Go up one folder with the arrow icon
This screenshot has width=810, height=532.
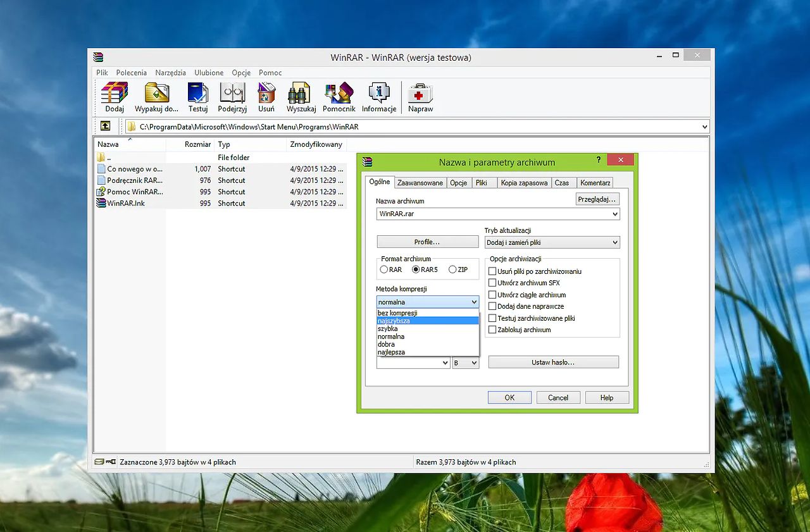[x=105, y=127]
